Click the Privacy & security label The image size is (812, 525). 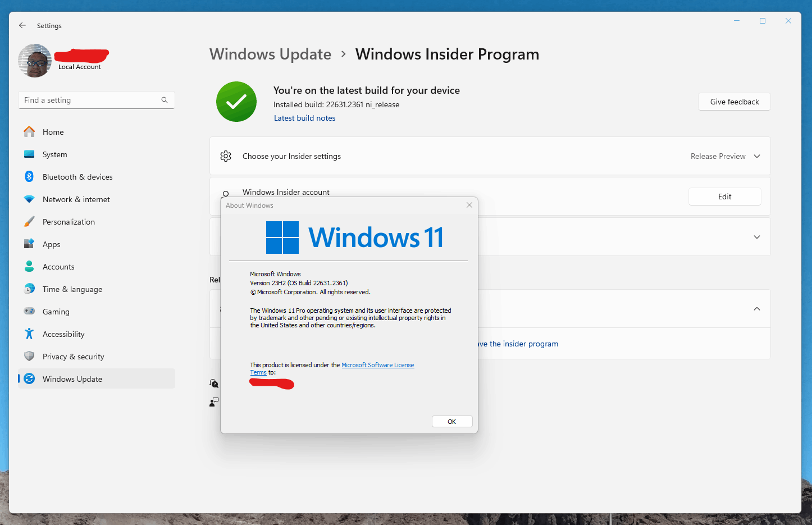click(74, 357)
